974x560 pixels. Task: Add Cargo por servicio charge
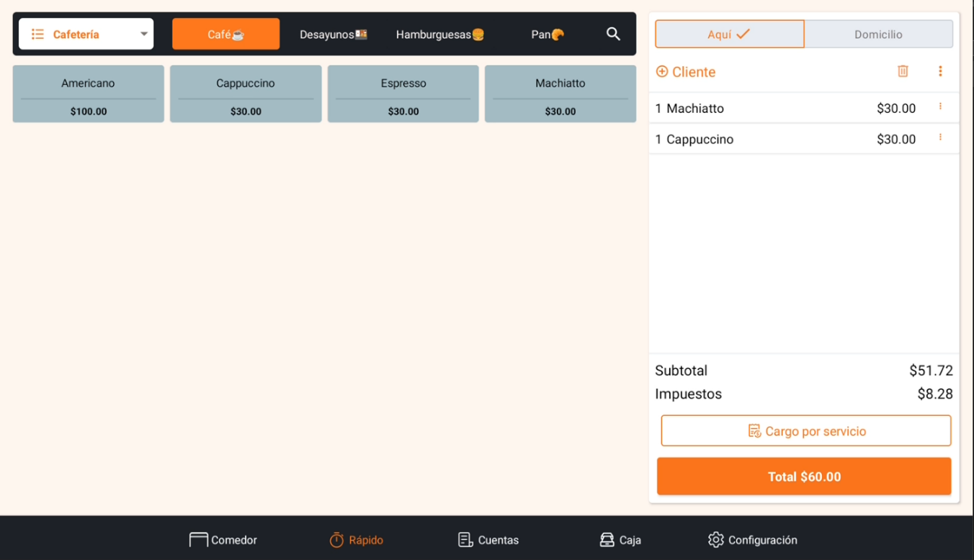(806, 431)
